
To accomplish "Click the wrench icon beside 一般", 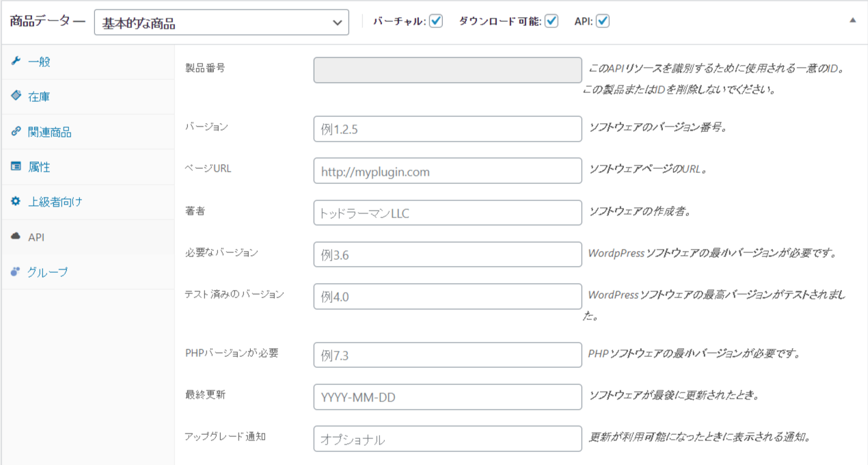I will pos(16,62).
